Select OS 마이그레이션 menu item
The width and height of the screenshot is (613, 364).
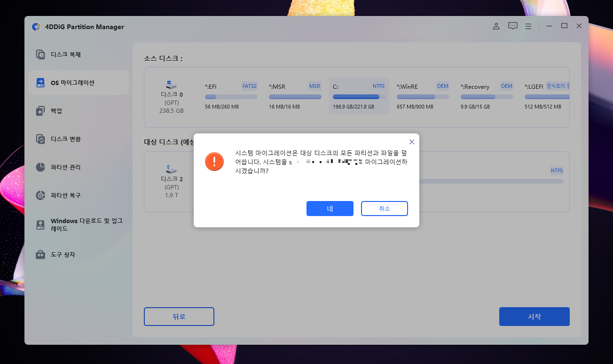tap(79, 83)
